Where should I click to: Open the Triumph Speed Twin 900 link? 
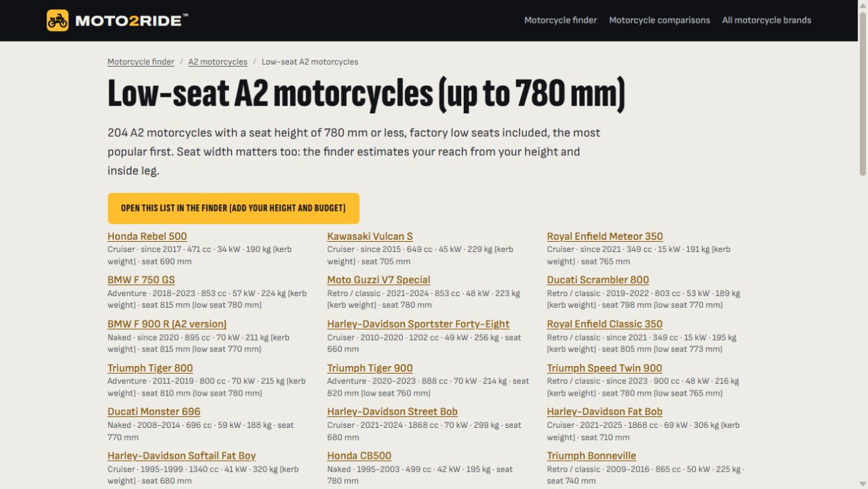tap(605, 368)
